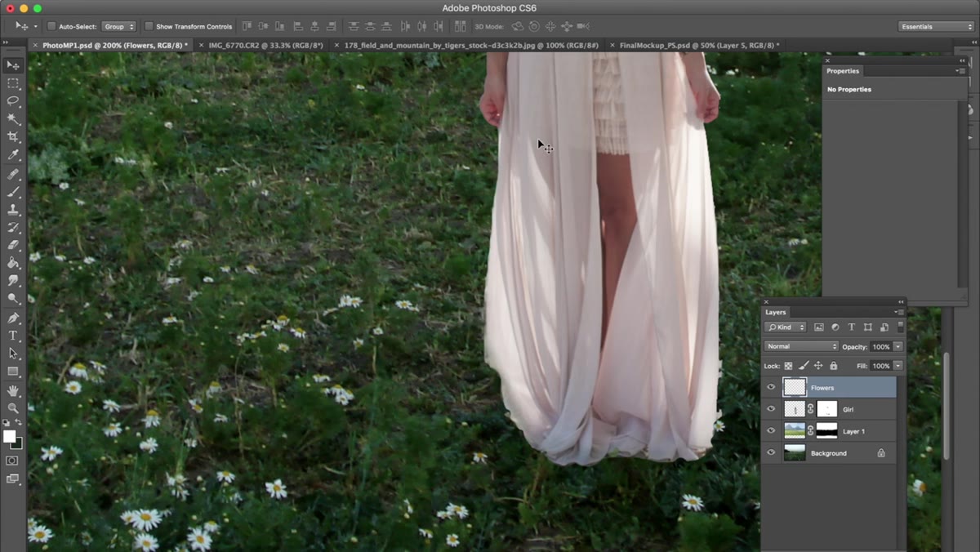
Task: Filter layers by shape layer type
Action: pos(868,327)
